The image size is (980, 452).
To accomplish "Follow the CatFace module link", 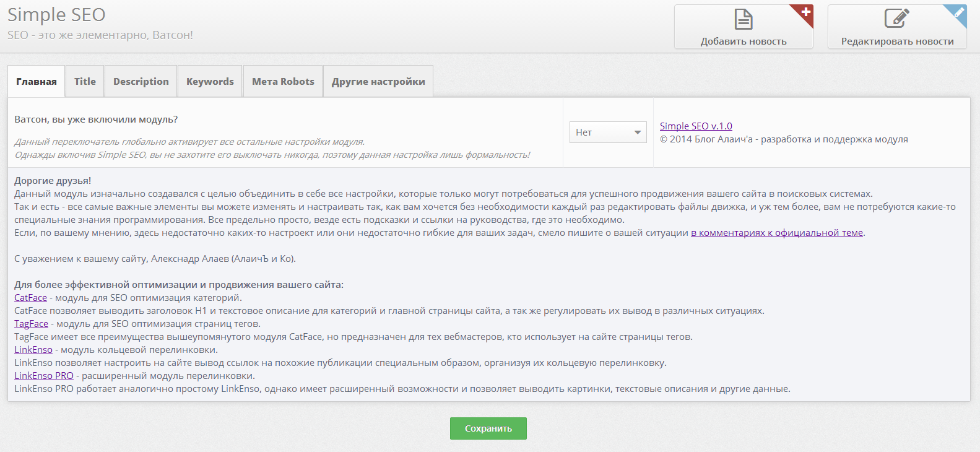I will coord(30,298).
